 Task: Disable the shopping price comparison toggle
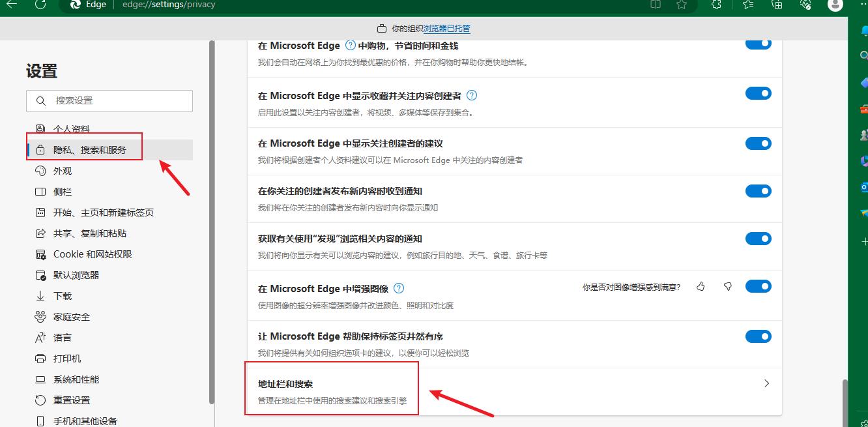tap(758, 43)
